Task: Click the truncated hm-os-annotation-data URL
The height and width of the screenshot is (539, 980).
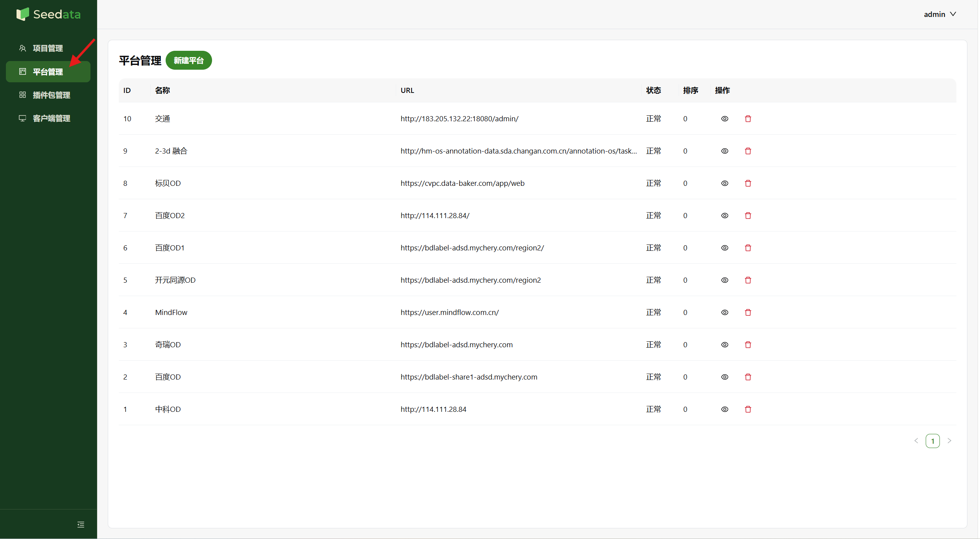Action: click(519, 151)
